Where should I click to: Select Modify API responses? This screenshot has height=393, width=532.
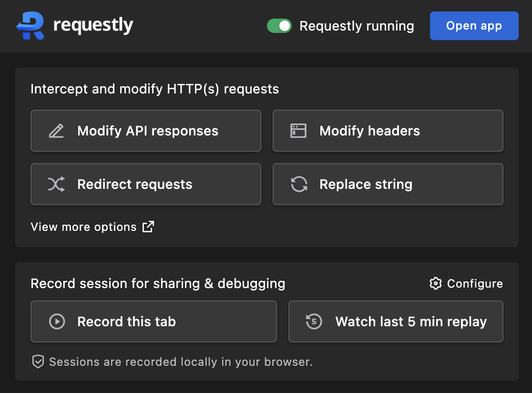146,130
